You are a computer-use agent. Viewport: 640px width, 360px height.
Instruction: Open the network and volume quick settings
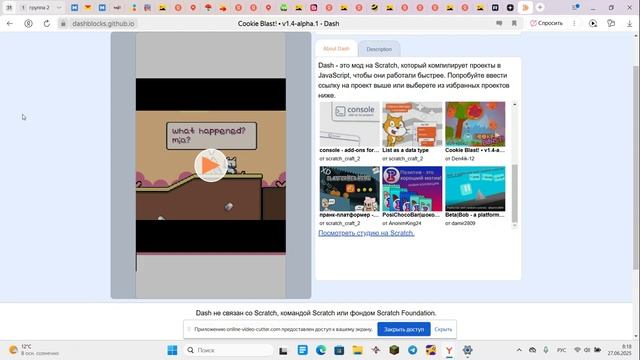(587, 350)
